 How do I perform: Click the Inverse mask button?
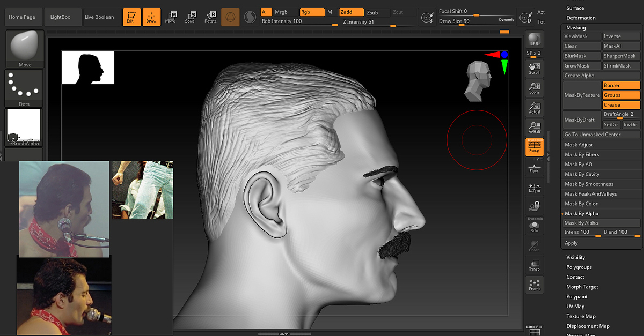pos(621,36)
